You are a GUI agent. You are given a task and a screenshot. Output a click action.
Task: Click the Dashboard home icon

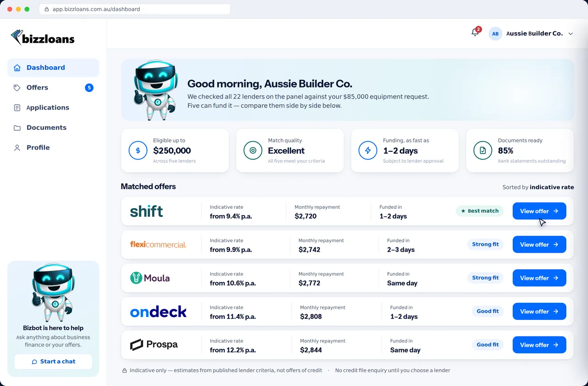click(x=17, y=68)
